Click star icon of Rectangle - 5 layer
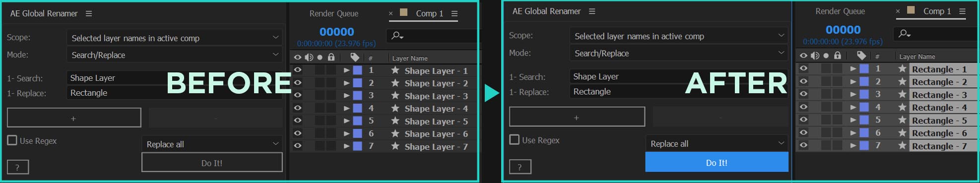This screenshot has height=183, width=980. click(x=902, y=120)
